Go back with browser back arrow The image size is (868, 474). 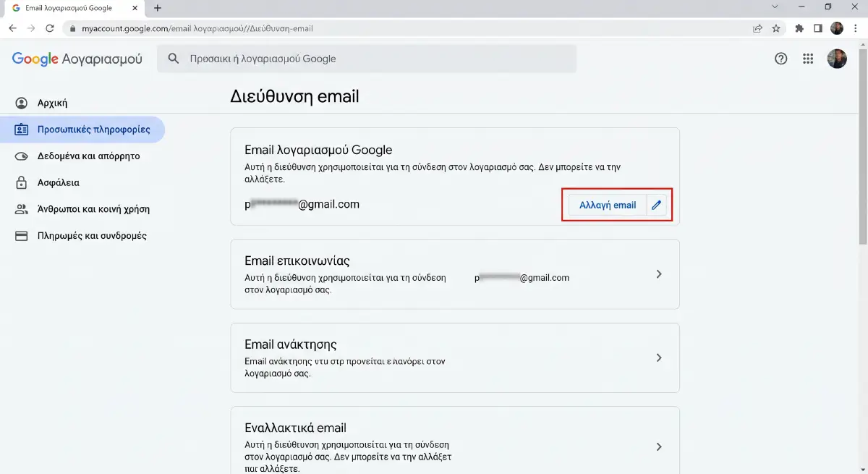click(12, 28)
